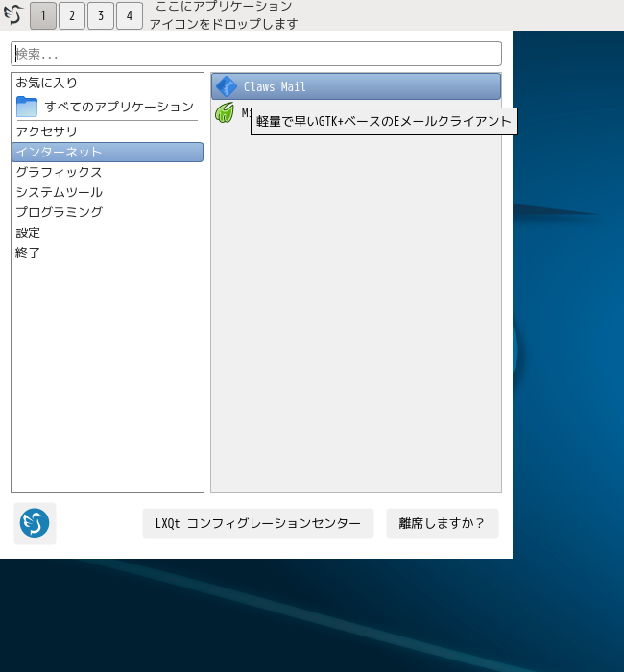Select システムツール category
624x672 pixels.
[108, 192]
